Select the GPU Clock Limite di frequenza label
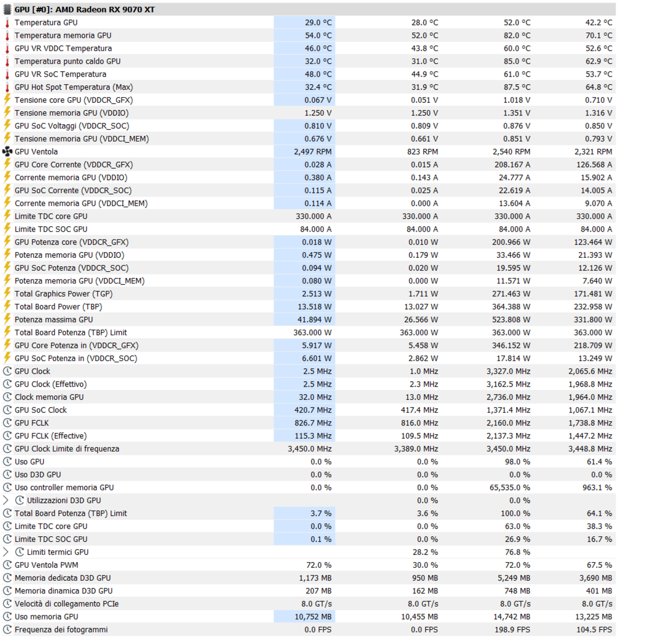654x644 pixels. pos(67,449)
